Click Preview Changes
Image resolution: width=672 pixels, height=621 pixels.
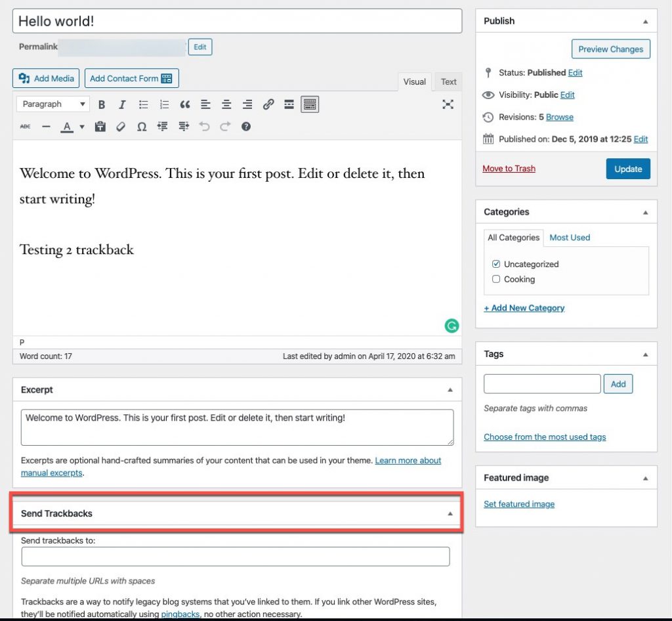pyautogui.click(x=611, y=49)
